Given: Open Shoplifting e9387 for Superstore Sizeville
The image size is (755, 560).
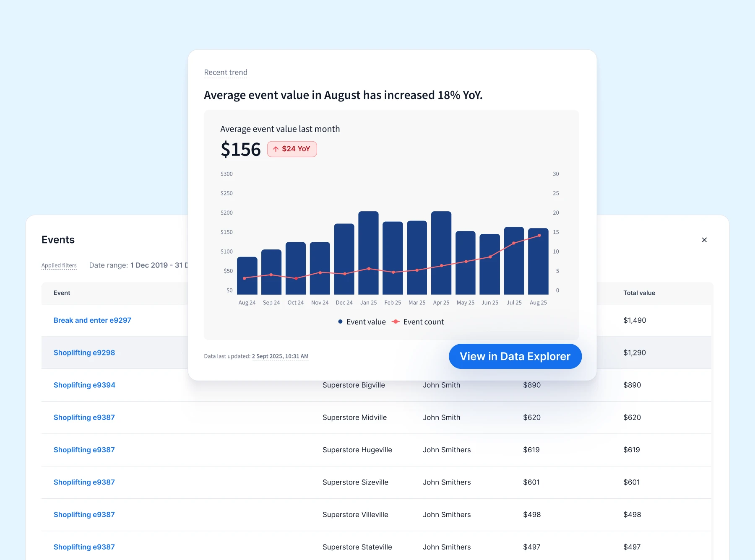Looking at the screenshot, I should click(84, 482).
